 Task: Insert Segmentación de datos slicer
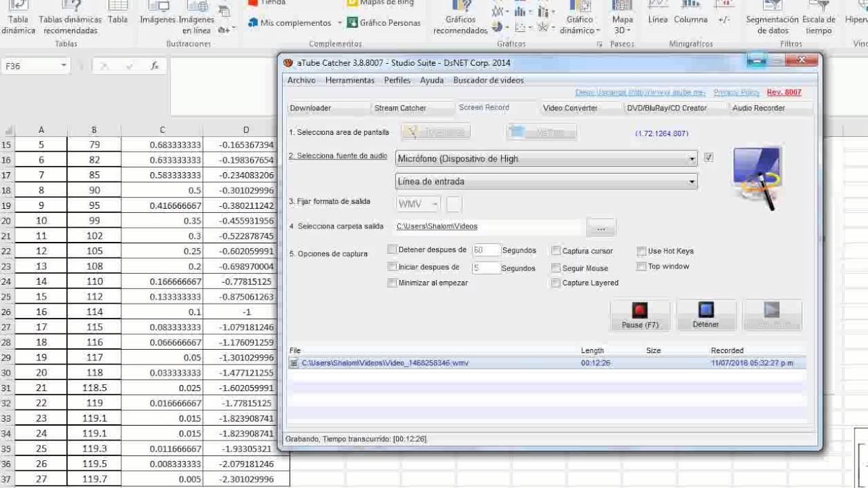(772, 18)
